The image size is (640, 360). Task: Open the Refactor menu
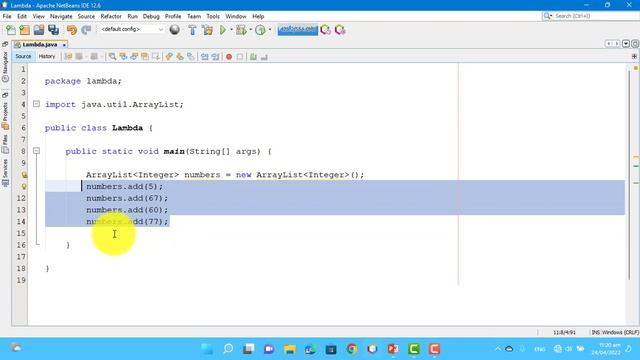click(x=111, y=16)
